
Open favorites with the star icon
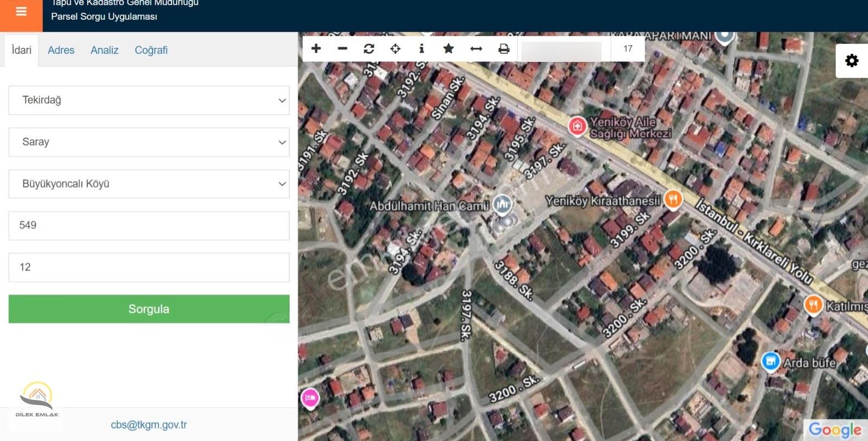tap(449, 49)
